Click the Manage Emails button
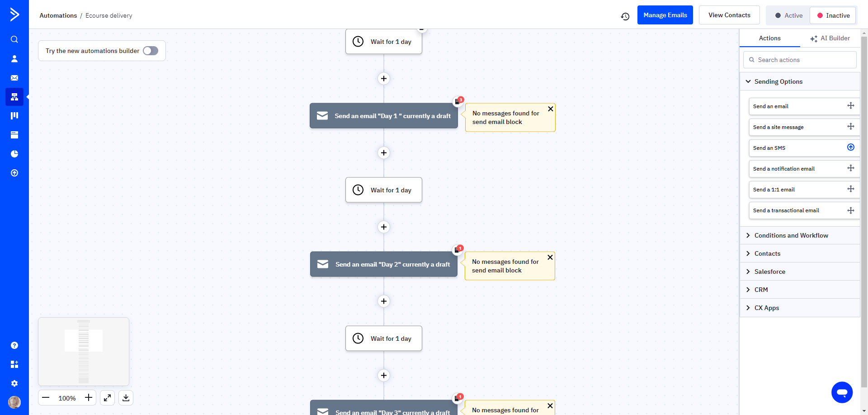Screen dimensions: 868x415 665,14
